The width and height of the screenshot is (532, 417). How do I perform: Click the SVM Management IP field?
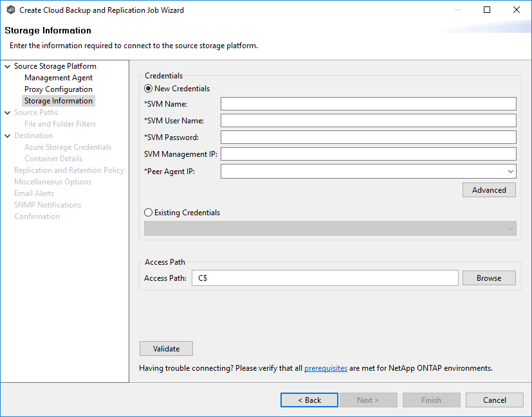369,154
